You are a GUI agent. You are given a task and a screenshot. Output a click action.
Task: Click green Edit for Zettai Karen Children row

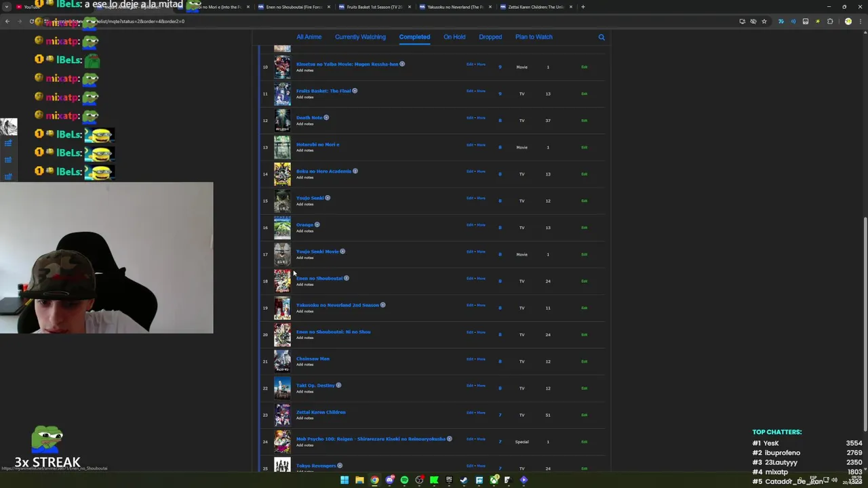click(x=584, y=415)
